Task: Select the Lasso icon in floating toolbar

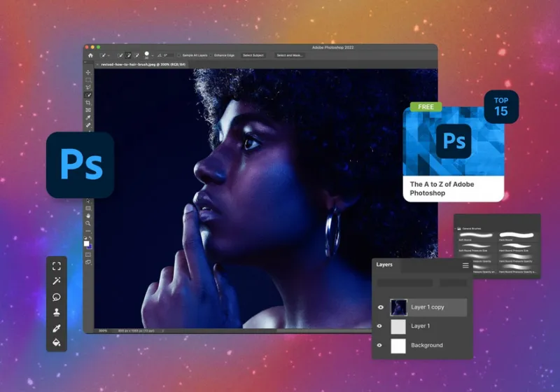Action: point(57,297)
